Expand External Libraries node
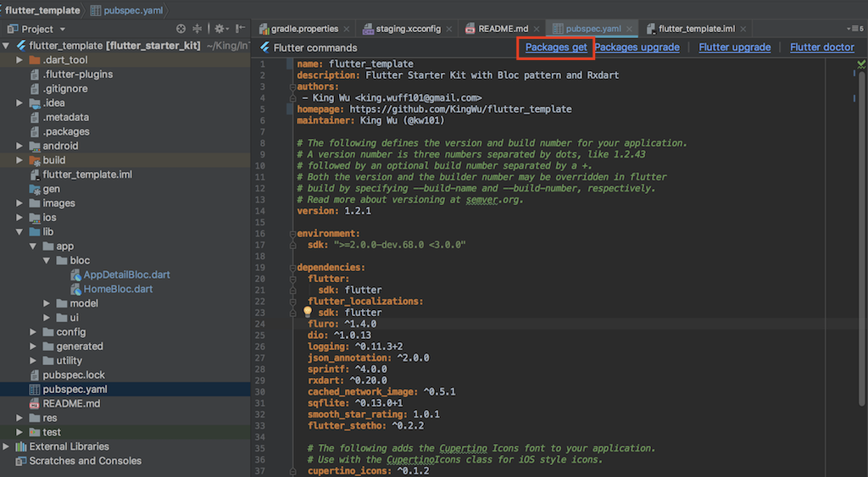Viewport: 868px width, 477px height. tap(6, 446)
